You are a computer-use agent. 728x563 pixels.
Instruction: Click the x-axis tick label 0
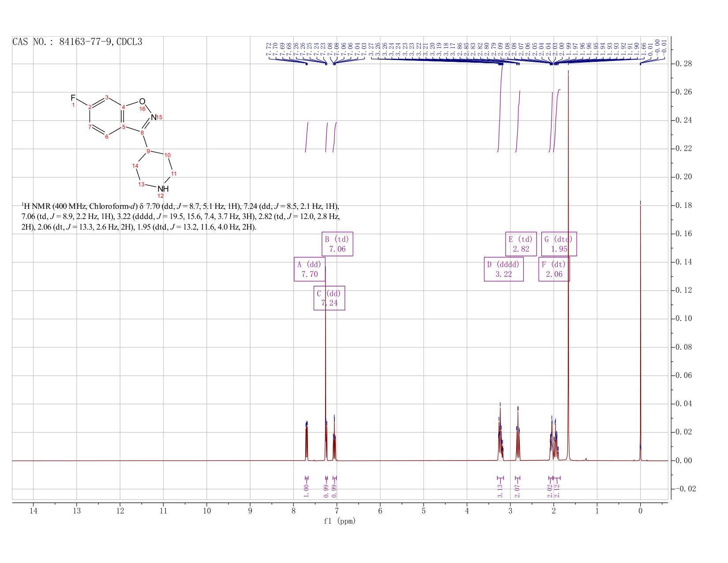tap(640, 511)
